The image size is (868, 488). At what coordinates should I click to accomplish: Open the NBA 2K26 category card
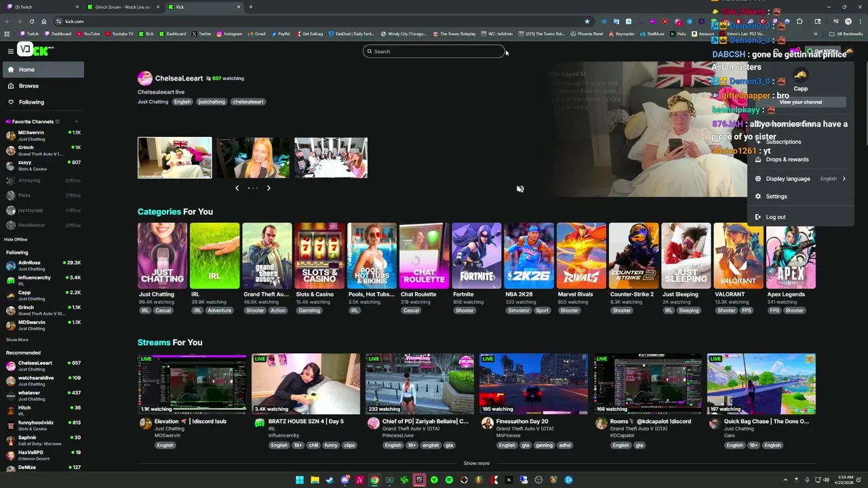[x=529, y=256]
